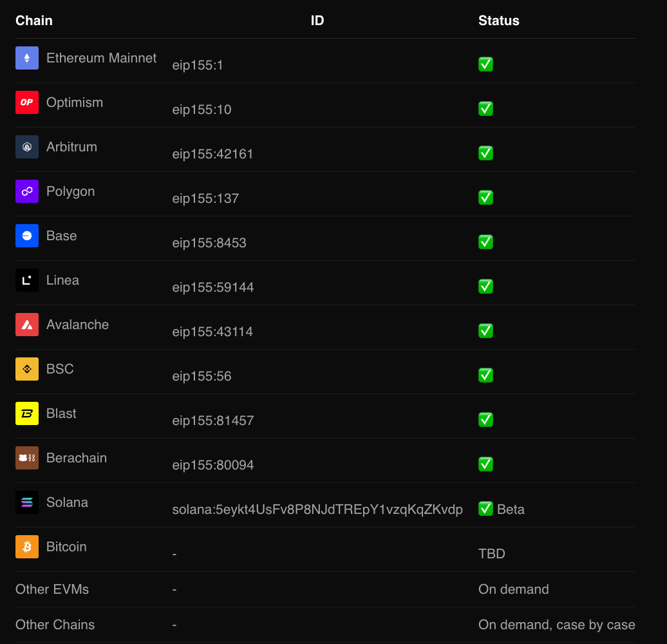Click the eip155:43114 ID cell
The height and width of the screenshot is (644, 667).
pyautogui.click(x=212, y=332)
